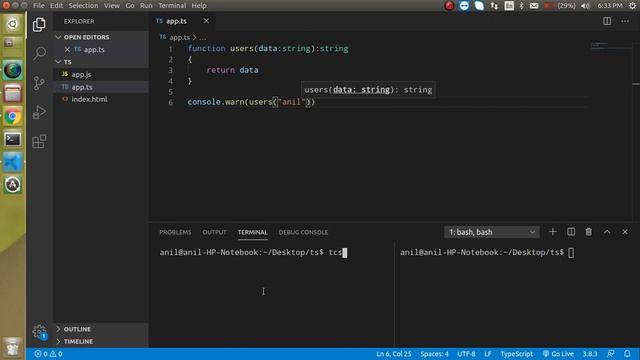
Task: Switch to the Output tab
Action: (214, 232)
